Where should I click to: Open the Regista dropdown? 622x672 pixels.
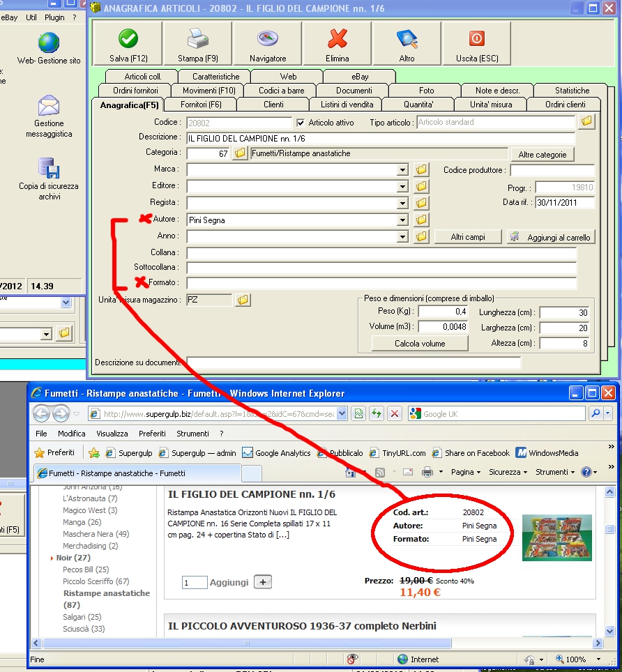tap(402, 204)
